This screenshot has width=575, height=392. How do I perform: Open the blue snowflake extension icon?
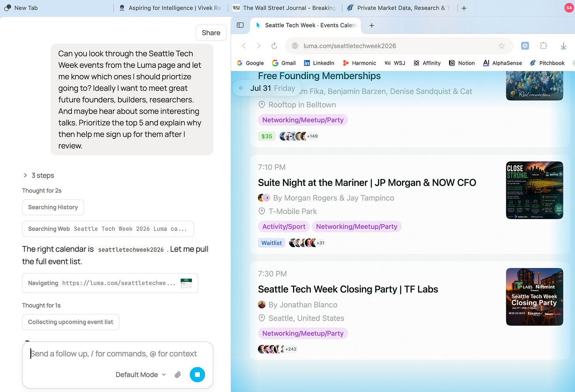[x=525, y=46]
